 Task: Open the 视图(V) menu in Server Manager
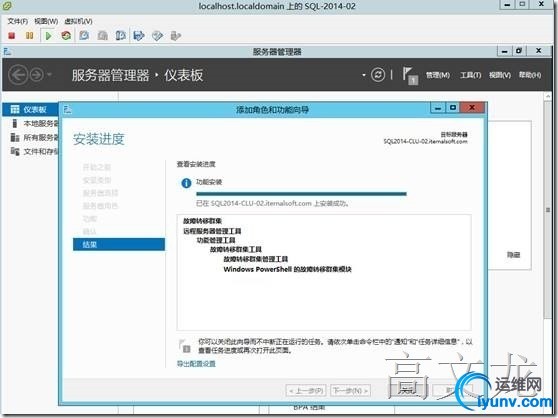[500, 75]
